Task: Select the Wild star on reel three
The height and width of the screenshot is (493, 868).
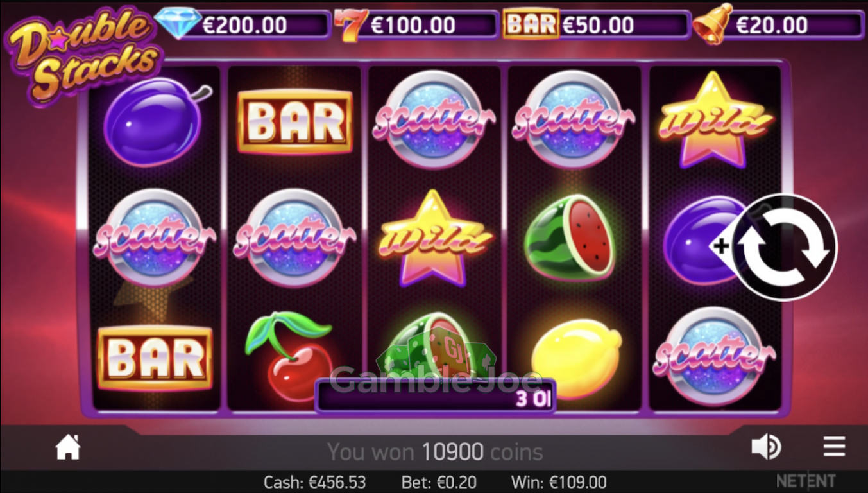Action: 434,239
